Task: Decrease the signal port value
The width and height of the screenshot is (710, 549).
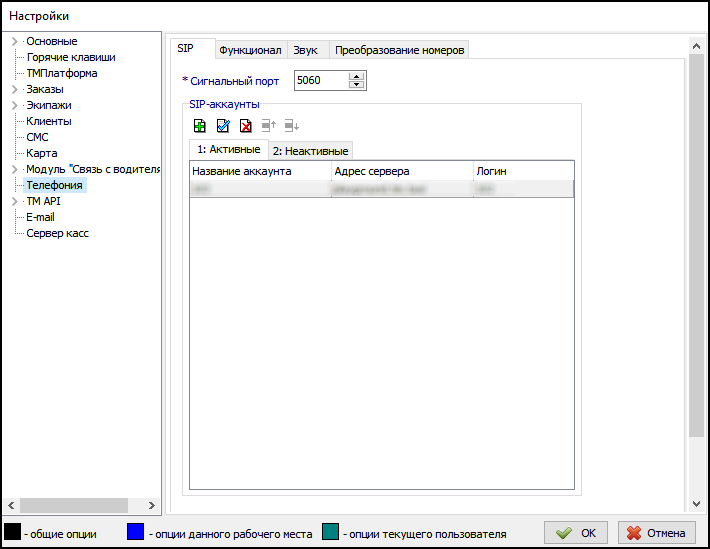Action: click(x=357, y=85)
